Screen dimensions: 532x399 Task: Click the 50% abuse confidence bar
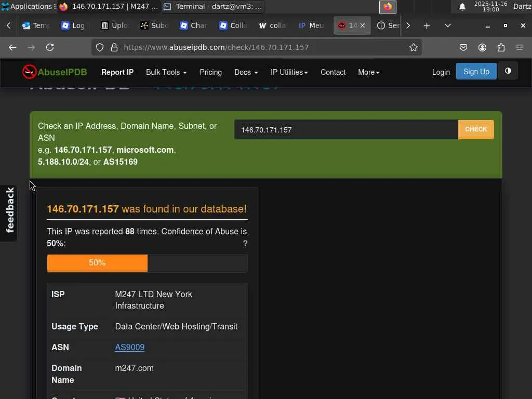[x=97, y=263]
